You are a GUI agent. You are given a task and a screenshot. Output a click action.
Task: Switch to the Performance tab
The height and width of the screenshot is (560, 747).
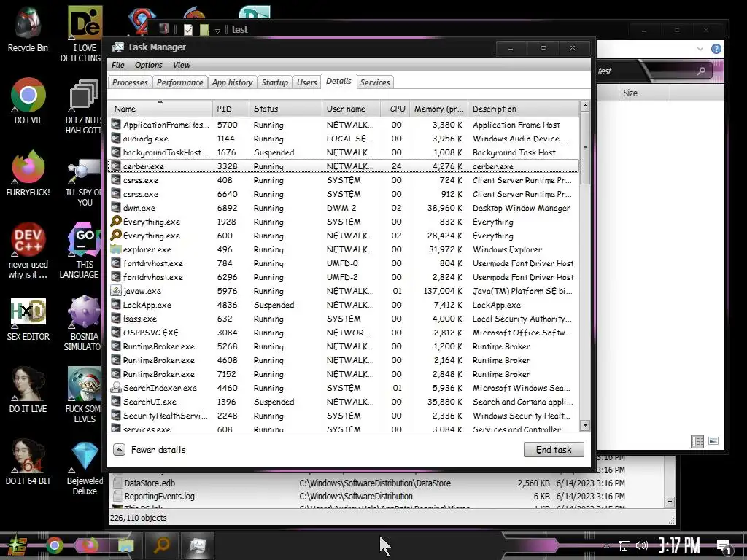point(179,82)
